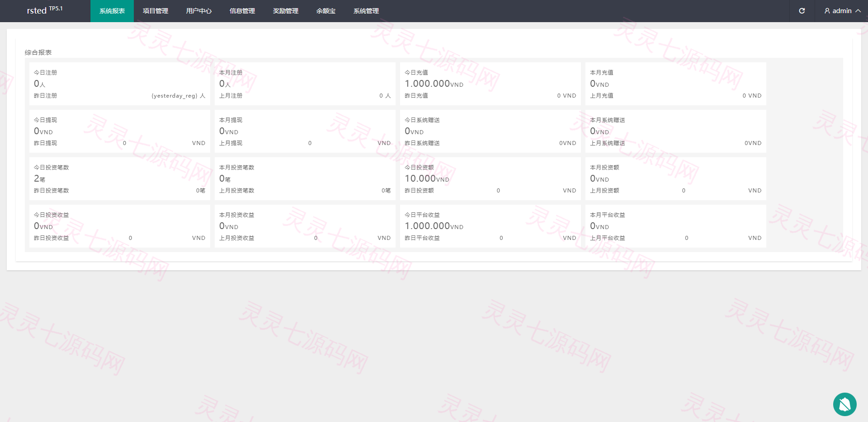Viewport: 868px width, 422px height.
Task: Open the 系统管理 menu
Action: 366,11
